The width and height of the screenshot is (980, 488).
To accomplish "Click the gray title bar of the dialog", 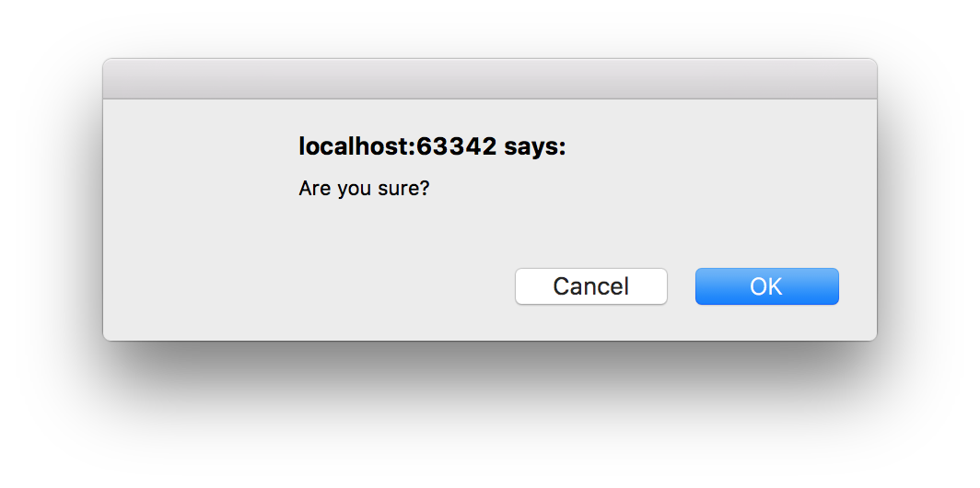I will [490, 79].
